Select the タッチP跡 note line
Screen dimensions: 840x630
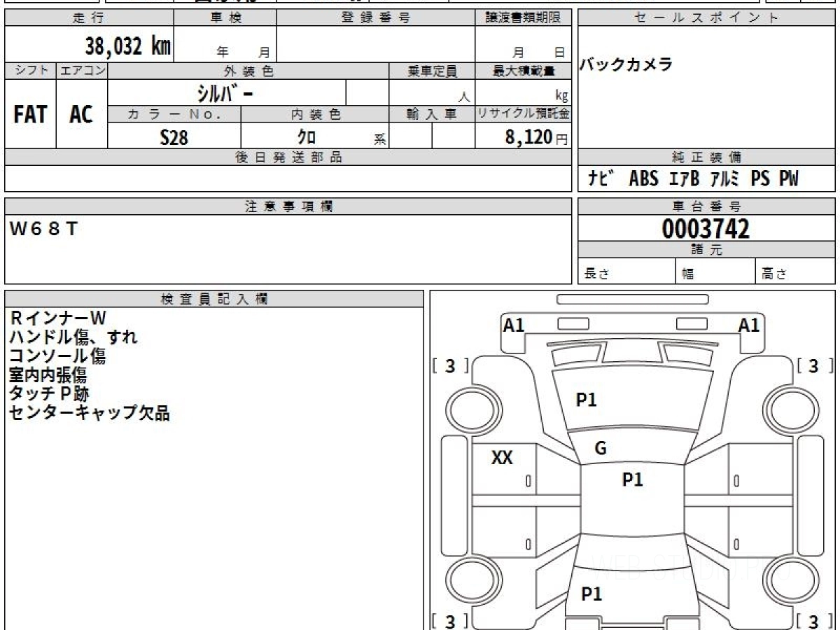tap(49, 393)
